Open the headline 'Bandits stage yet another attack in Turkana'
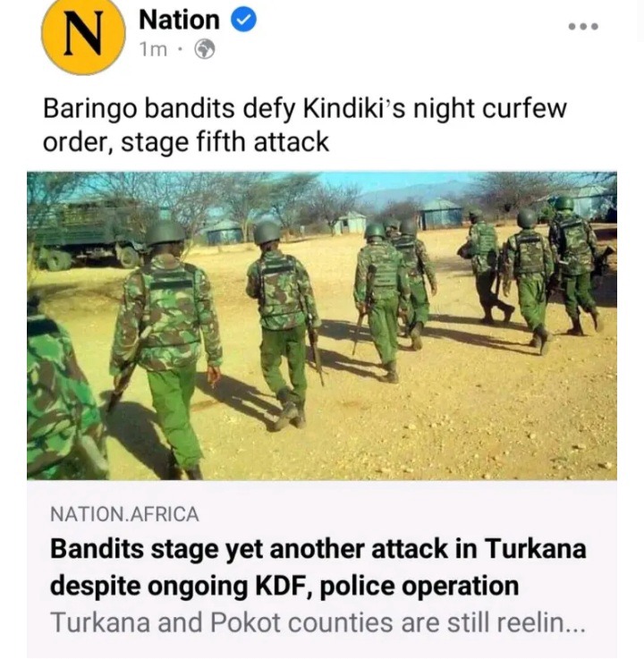Image resolution: width=644 pixels, height=659 pixels. coord(318,549)
